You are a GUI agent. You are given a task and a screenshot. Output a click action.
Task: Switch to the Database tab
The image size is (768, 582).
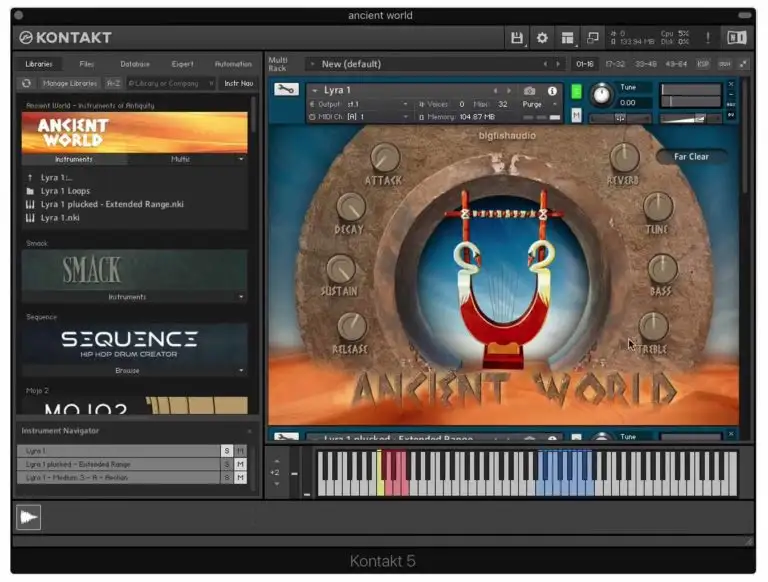(x=135, y=64)
